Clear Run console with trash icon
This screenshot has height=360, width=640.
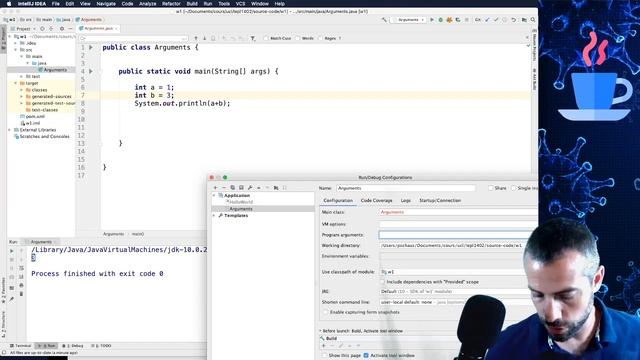[22, 294]
